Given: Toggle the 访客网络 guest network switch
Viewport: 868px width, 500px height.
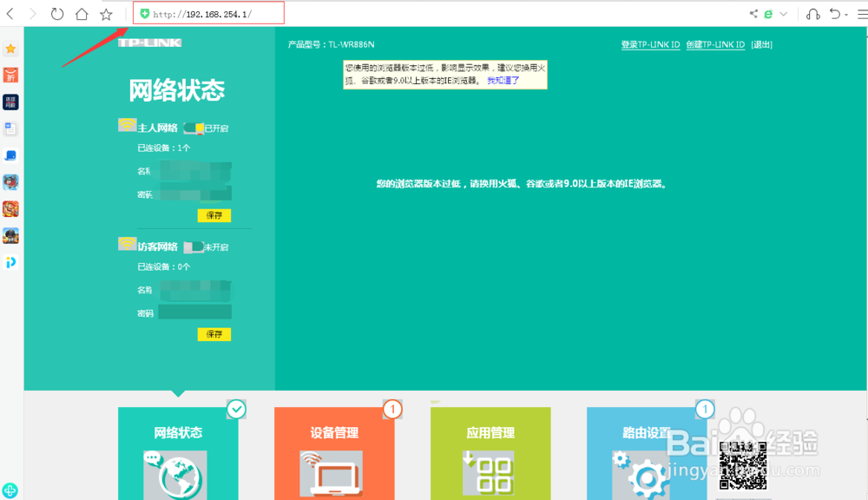Looking at the screenshot, I should point(194,247).
